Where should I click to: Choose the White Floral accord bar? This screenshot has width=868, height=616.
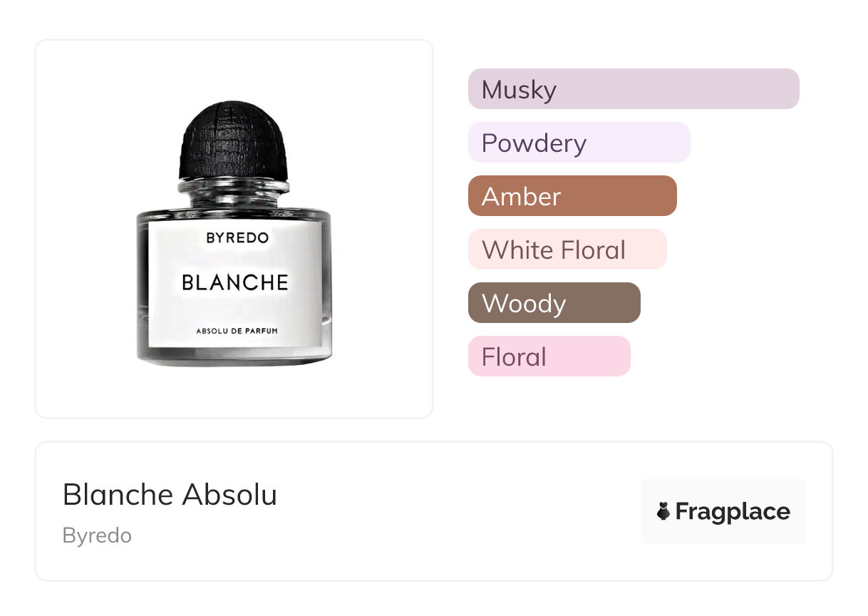(x=567, y=250)
